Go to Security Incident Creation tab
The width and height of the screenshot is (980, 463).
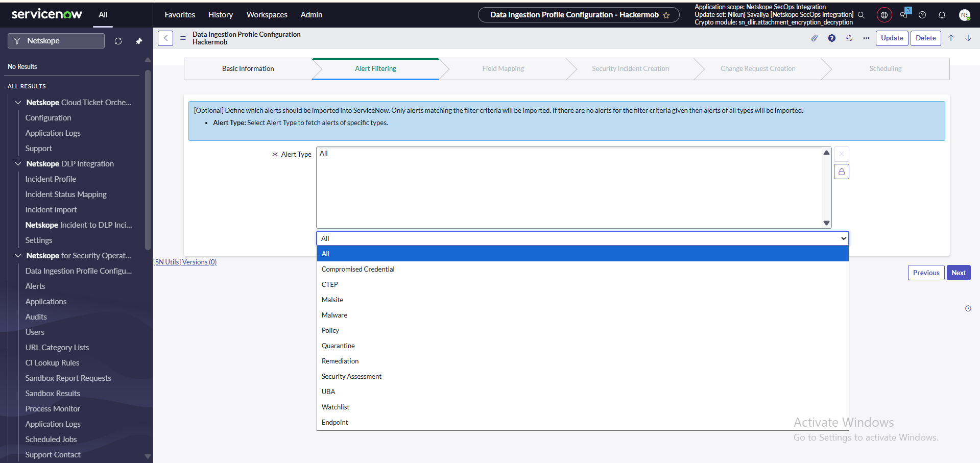(631, 69)
